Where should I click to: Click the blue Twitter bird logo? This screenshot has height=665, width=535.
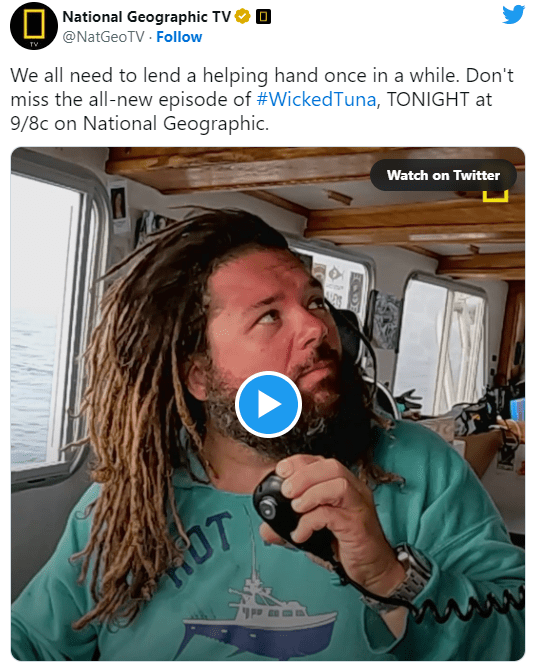[513, 15]
